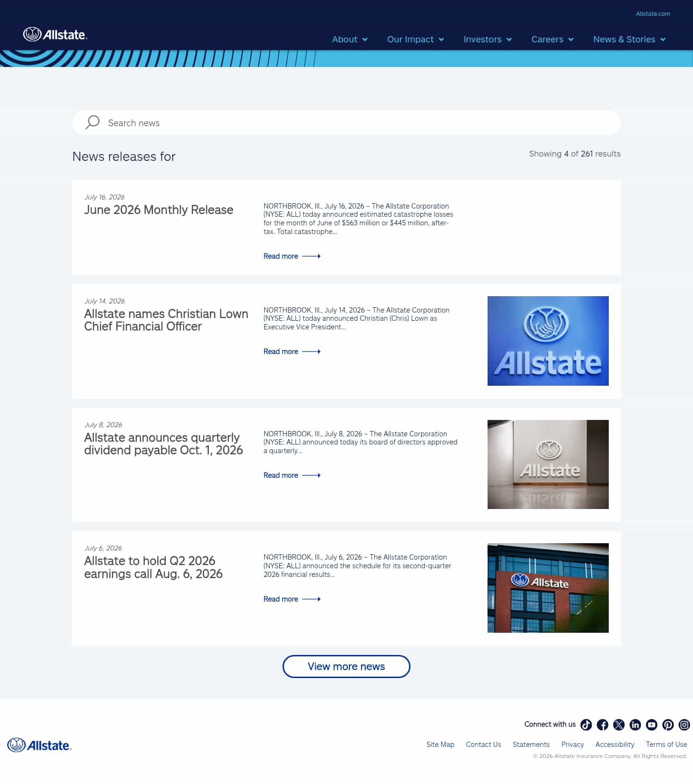Image resolution: width=693 pixels, height=784 pixels.
Task: Open Allstate's Instagram icon
Action: pyautogui.click(x=684, y=725)
